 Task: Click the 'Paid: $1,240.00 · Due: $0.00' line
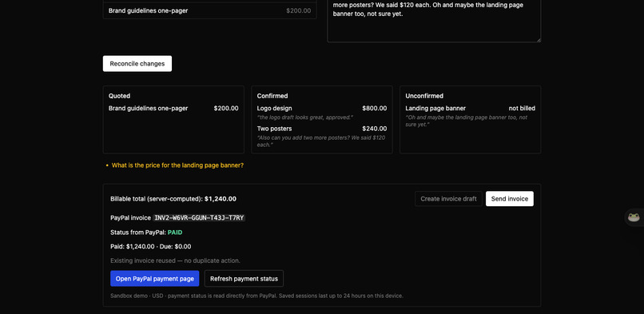pyautogui.click(x=151, y=247)
